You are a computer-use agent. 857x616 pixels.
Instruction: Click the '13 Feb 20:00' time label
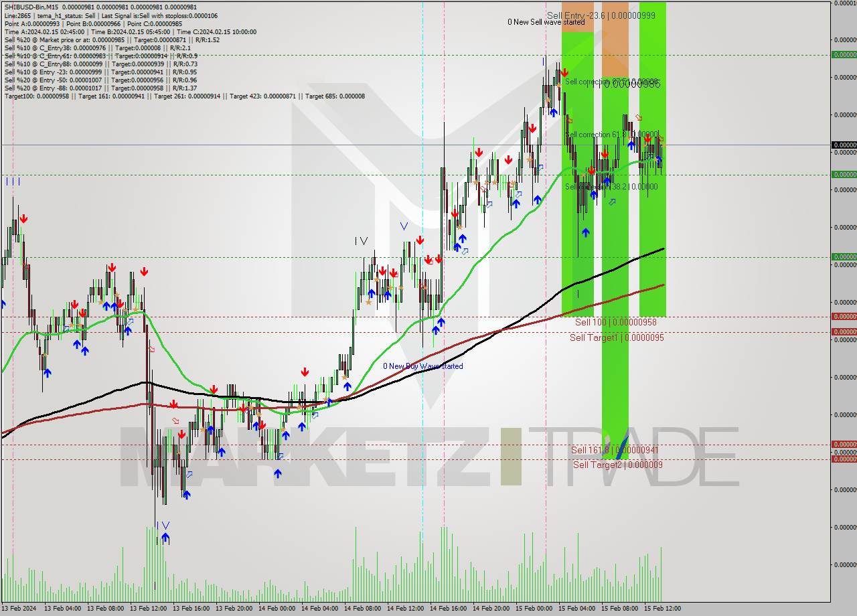coord(234,609)
